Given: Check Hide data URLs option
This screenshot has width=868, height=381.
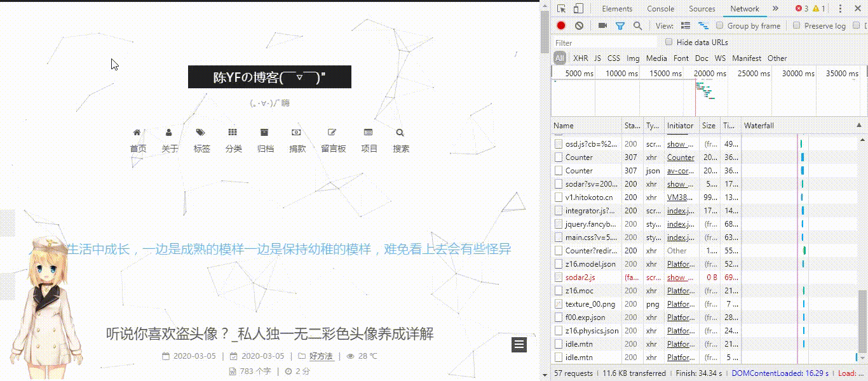Looking at the screenshot, I should [668, 42].
